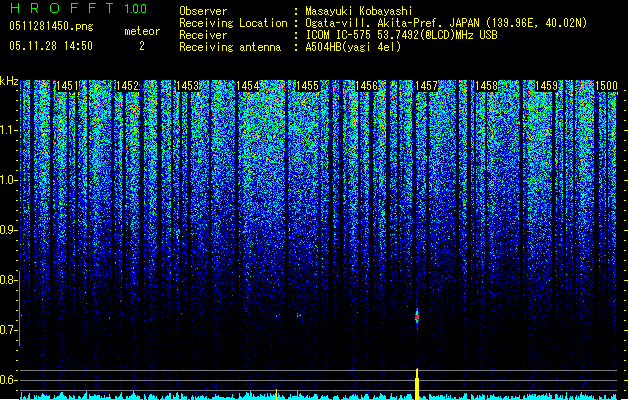Viewport: 629px width, 400px height.
Task: Click the 1459 time marker
Action: 546,86
